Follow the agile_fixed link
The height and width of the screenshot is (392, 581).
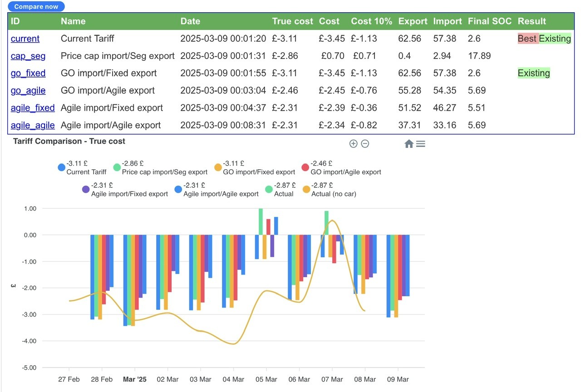point(33,108)
